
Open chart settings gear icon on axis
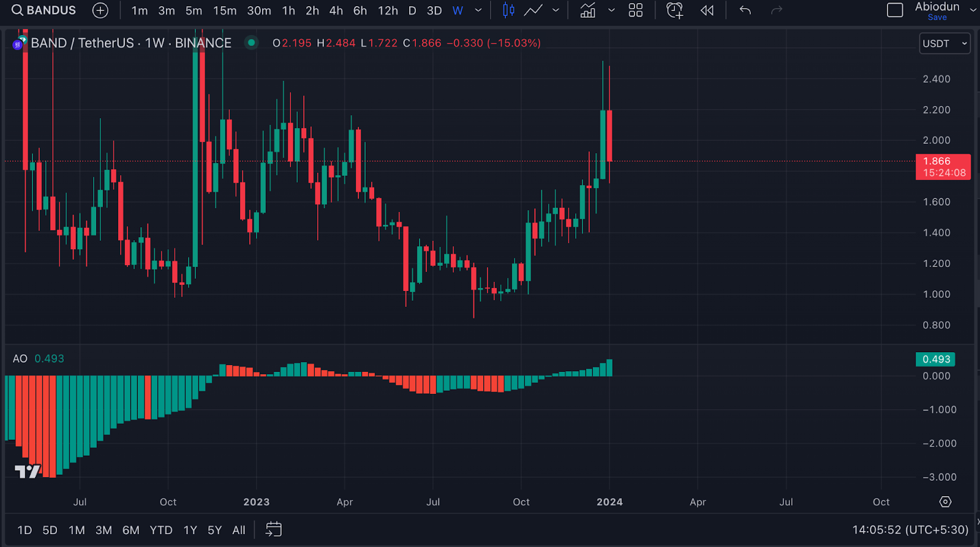click(945, 502)
